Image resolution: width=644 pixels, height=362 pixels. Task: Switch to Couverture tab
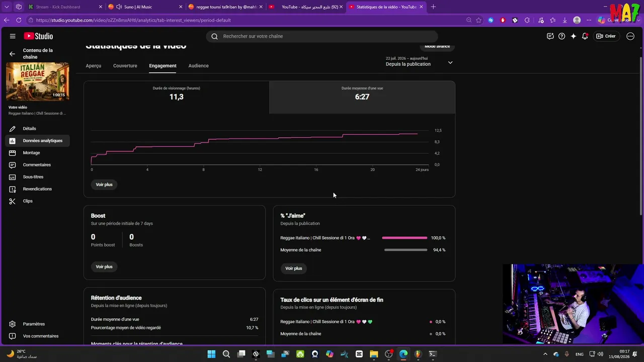(125, 66)
